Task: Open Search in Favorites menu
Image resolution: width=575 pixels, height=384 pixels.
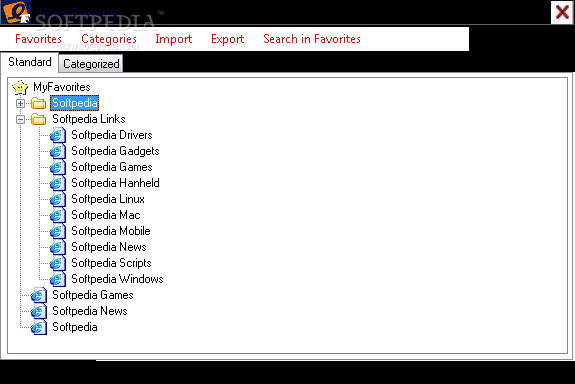Action: coord(312,39)
